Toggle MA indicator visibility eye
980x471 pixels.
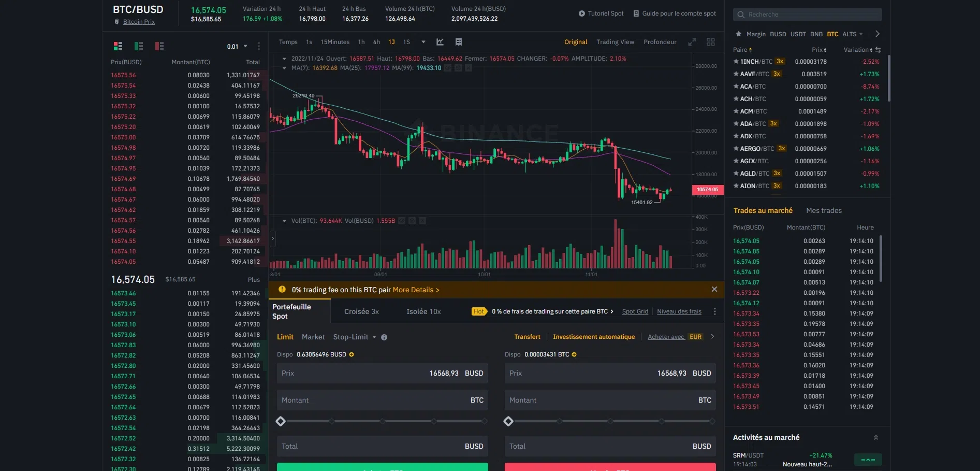point(448,68)
